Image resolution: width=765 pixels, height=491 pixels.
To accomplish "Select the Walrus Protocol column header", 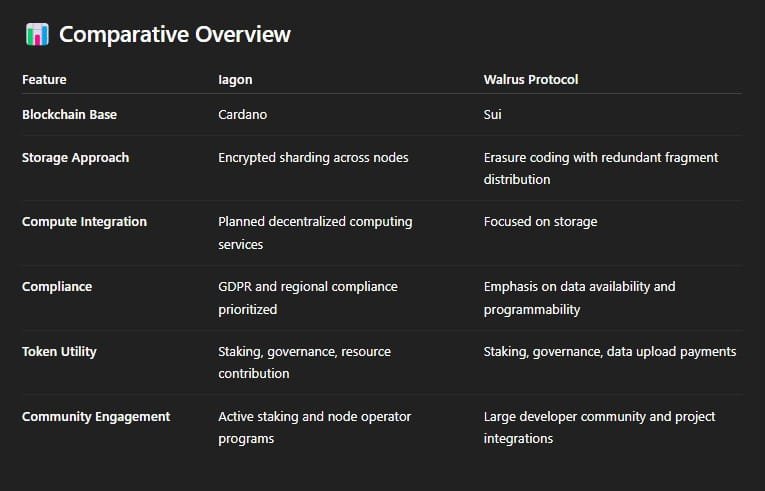I will coord(530,79).
